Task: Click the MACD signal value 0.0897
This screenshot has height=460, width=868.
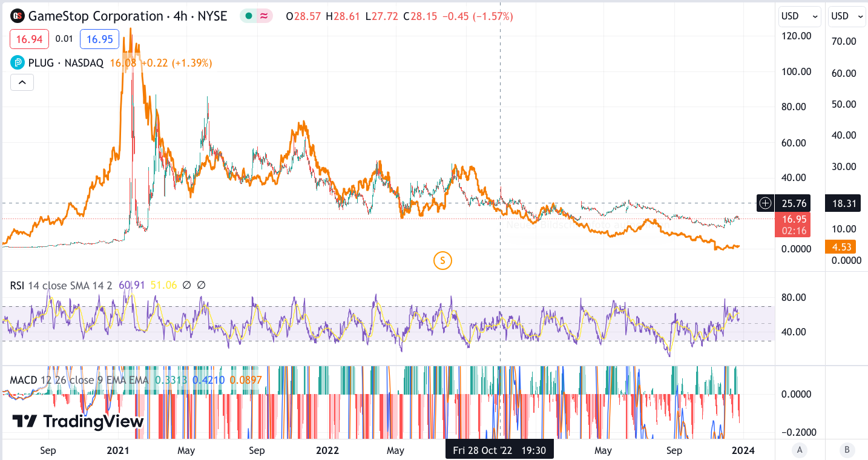Action: point(246,380)
